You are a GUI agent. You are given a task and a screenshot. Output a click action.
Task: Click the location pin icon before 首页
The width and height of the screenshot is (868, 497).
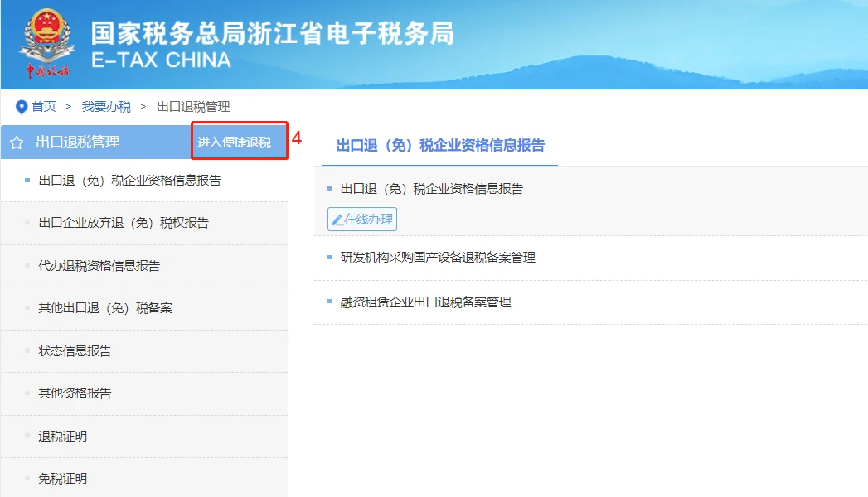21,106
